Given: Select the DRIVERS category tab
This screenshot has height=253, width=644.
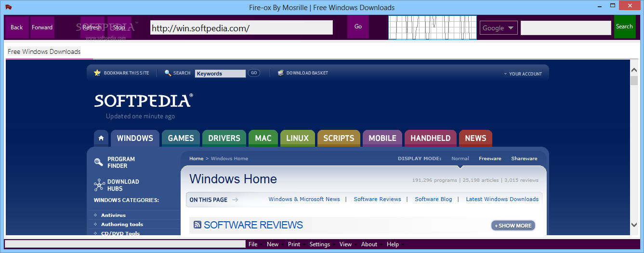Looking at the screenshot, I should (224, 138).
